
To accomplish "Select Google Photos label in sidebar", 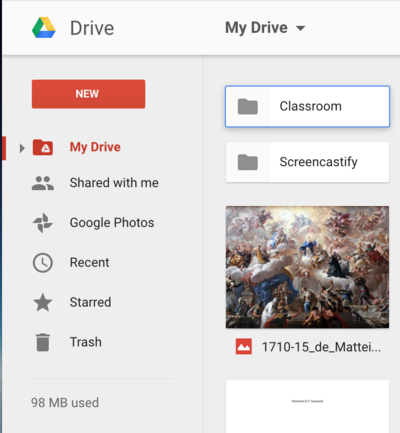I will point(112,222).
